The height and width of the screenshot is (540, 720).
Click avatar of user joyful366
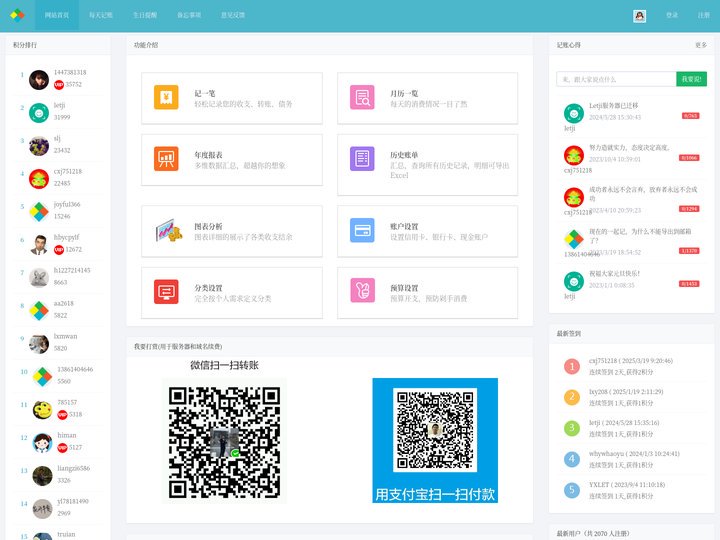click(x=39, y=212)
